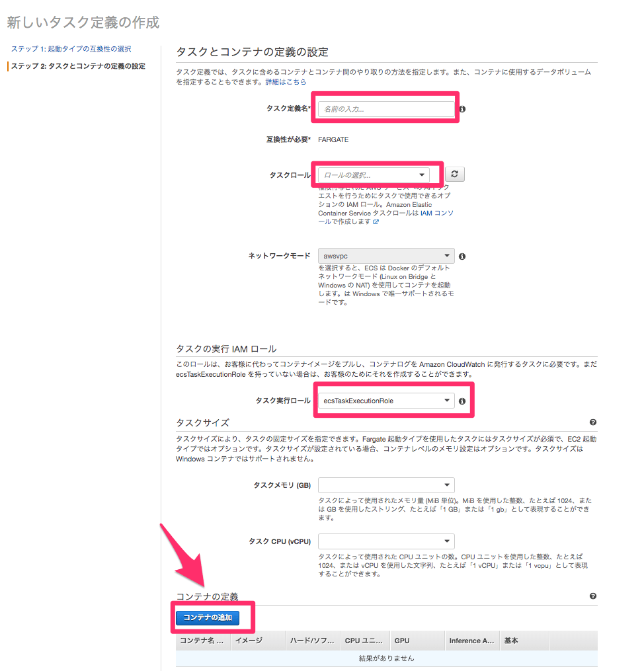Focus the タスク定義名 name input field
Screen dimensions: 644x671
coord(385,109)
